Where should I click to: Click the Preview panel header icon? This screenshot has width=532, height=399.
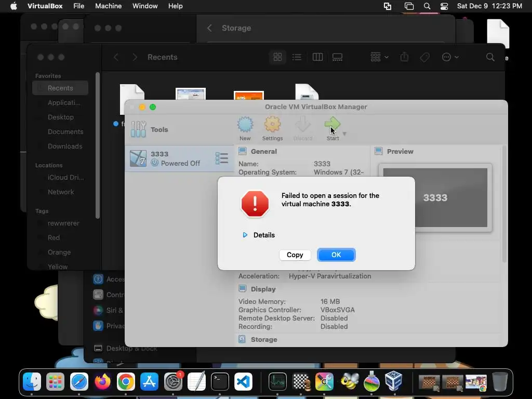379,151
